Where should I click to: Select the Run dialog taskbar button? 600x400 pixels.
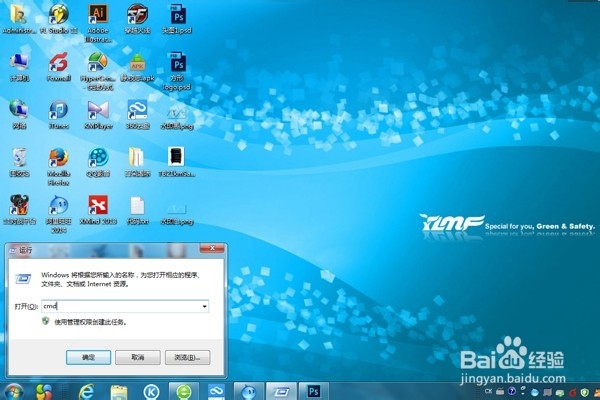[x=281, y=392]
